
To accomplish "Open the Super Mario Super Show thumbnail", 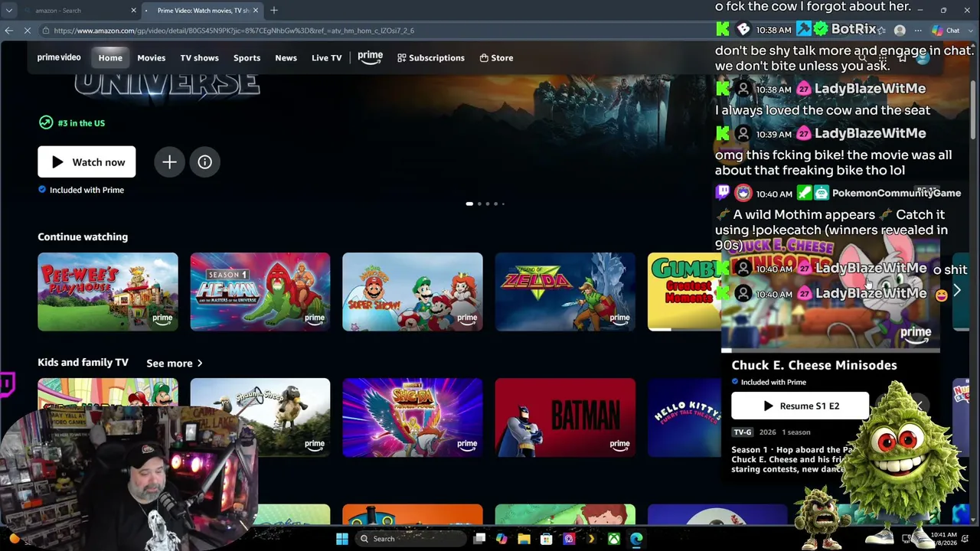I will [x=413, y=292].
